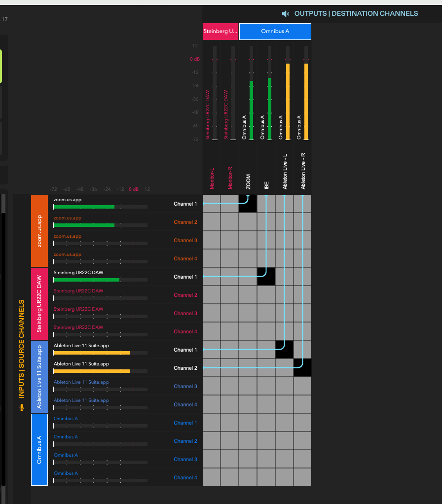Click the Omnibus A Channel 4 source name text
442x504 pixels.
[66, 473]
